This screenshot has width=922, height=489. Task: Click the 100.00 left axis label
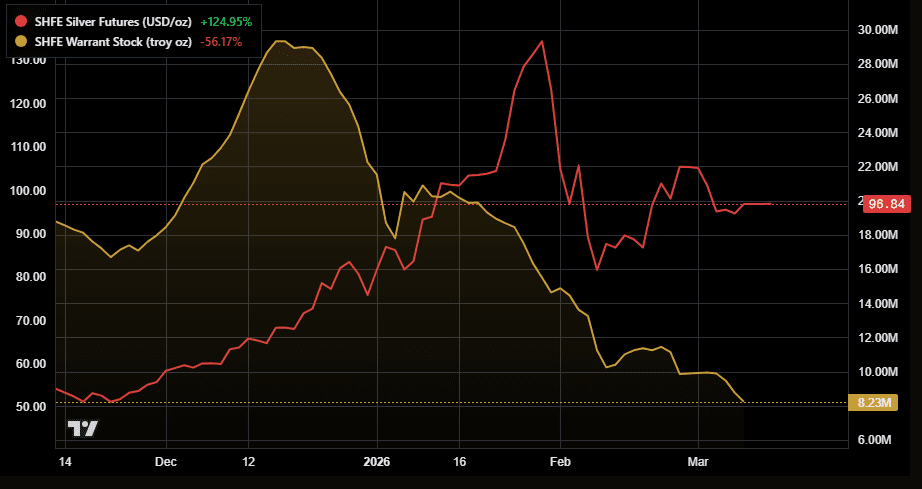[29, 190]
